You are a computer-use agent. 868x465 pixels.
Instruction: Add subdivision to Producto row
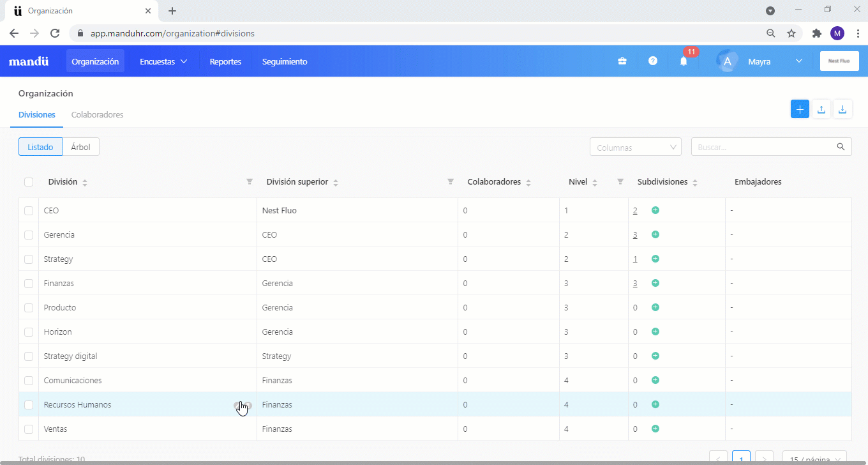point(655,307)
